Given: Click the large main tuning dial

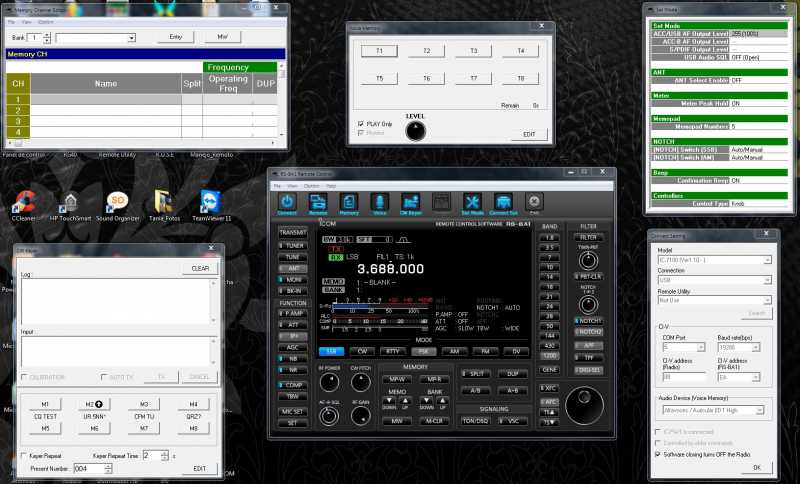Looking at the screenshot, I should point(584,405).
